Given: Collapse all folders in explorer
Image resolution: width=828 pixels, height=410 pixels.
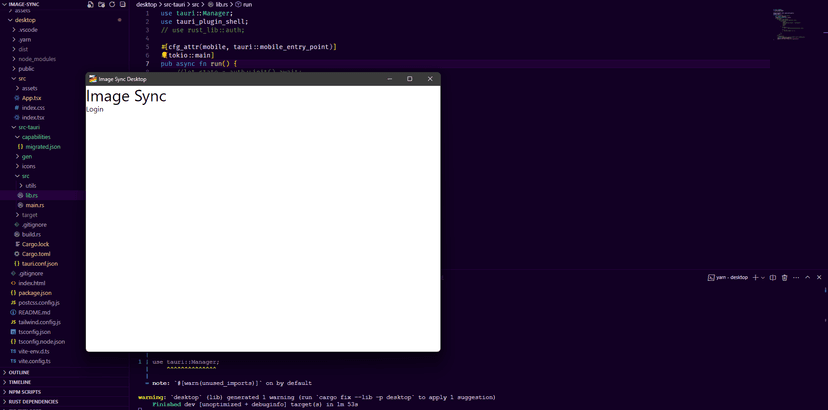Looking at the screenshot, I should pyautogui.click(x=123, y=5).
